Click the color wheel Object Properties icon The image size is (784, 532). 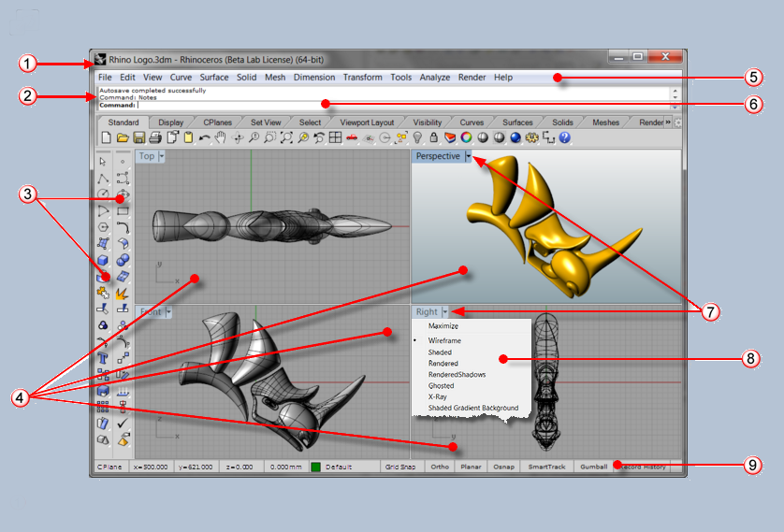467,137
